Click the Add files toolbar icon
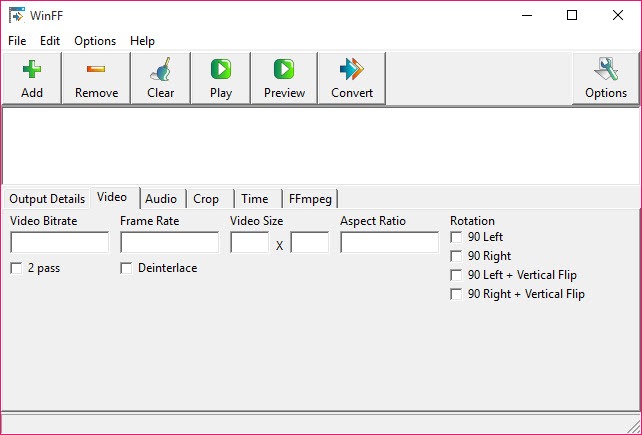The image size is (642, 435). tap(31, 70)
